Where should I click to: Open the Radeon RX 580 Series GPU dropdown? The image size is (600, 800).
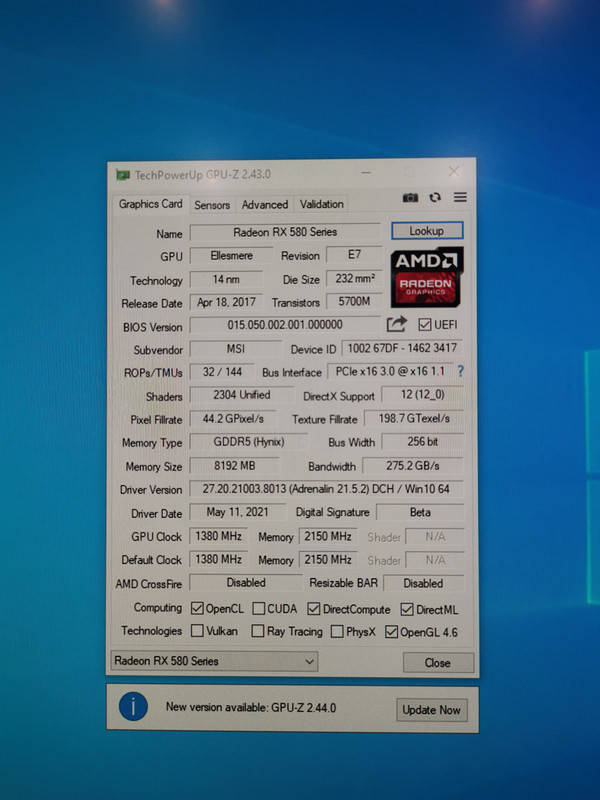[x=214, y=661]
